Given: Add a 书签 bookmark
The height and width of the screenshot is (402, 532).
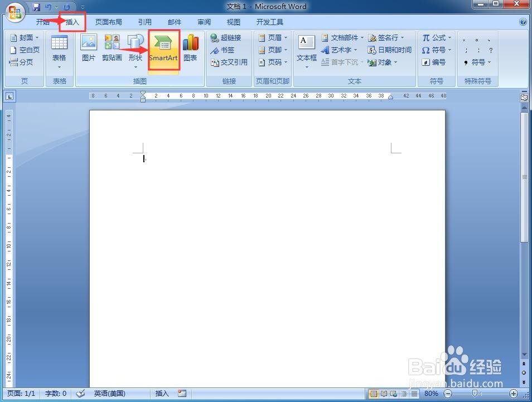Looking at the screenshot, I should 223,50.
